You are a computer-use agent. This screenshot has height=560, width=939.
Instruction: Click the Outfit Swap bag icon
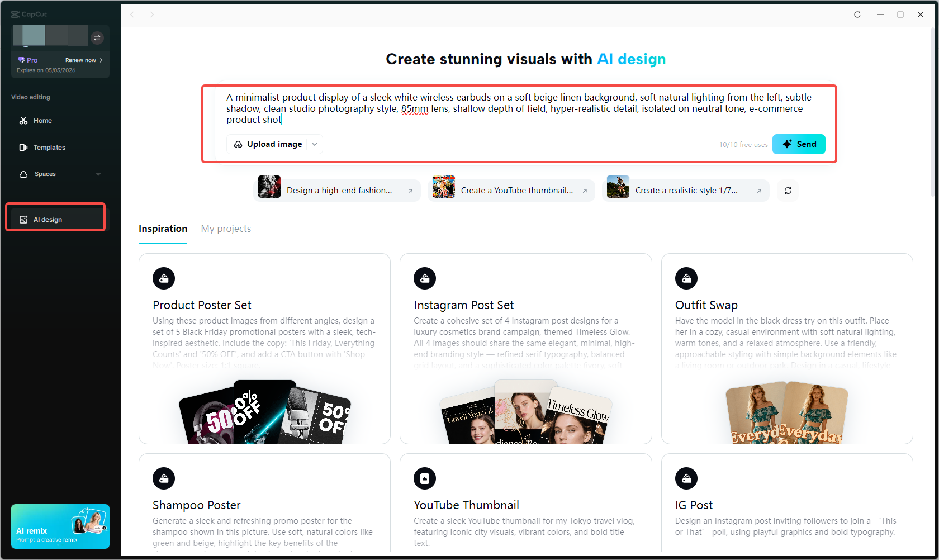coord(686,278)
